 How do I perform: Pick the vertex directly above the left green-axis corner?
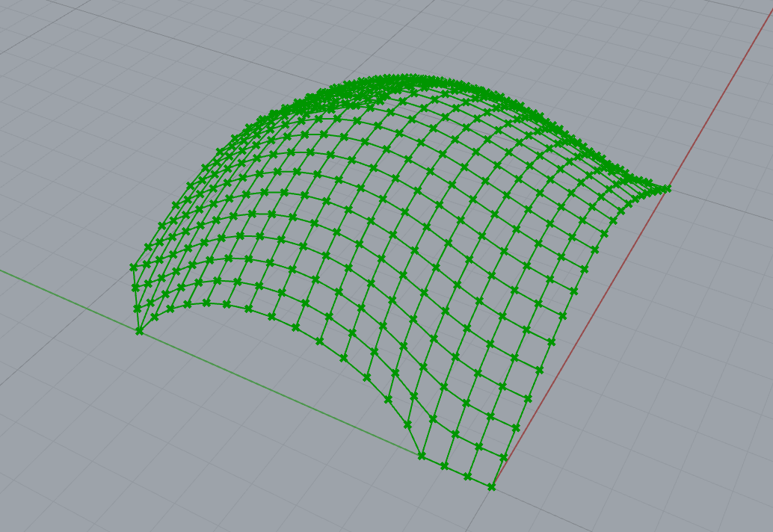point(137,309)
